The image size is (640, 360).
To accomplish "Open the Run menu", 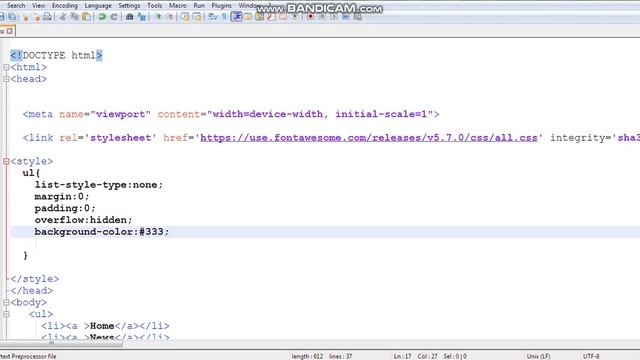I will [x=199, y=5].
